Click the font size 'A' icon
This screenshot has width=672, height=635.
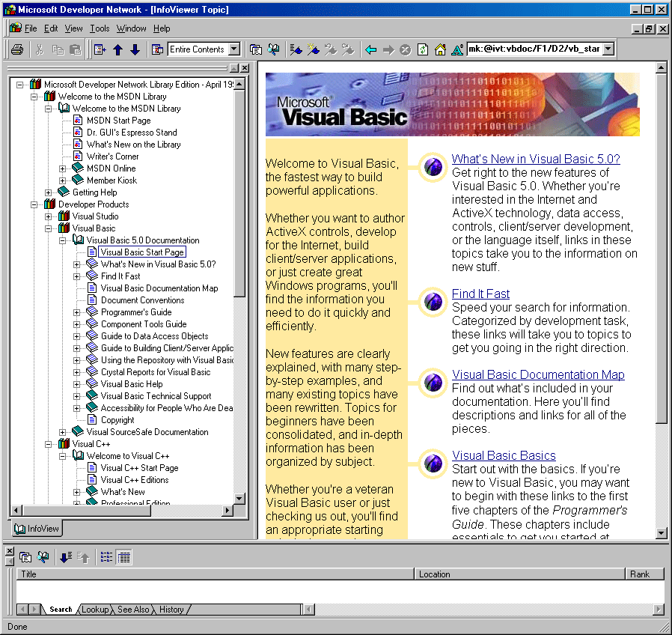(457, 49)
